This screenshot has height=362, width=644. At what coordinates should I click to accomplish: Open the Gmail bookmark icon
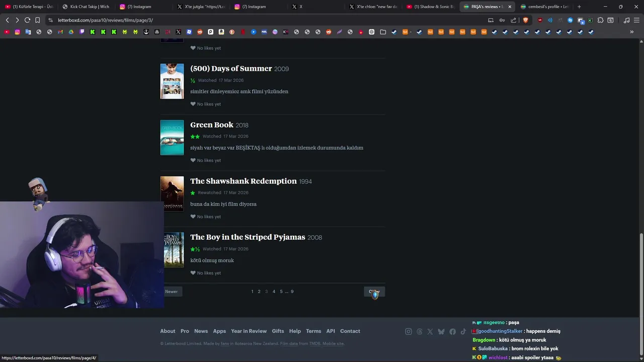click(x=60, y=32)
